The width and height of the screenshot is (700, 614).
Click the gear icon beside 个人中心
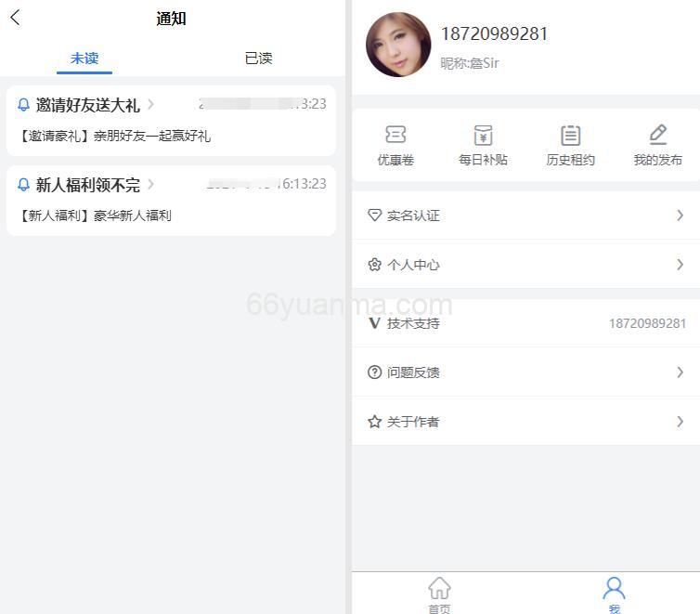374,265
